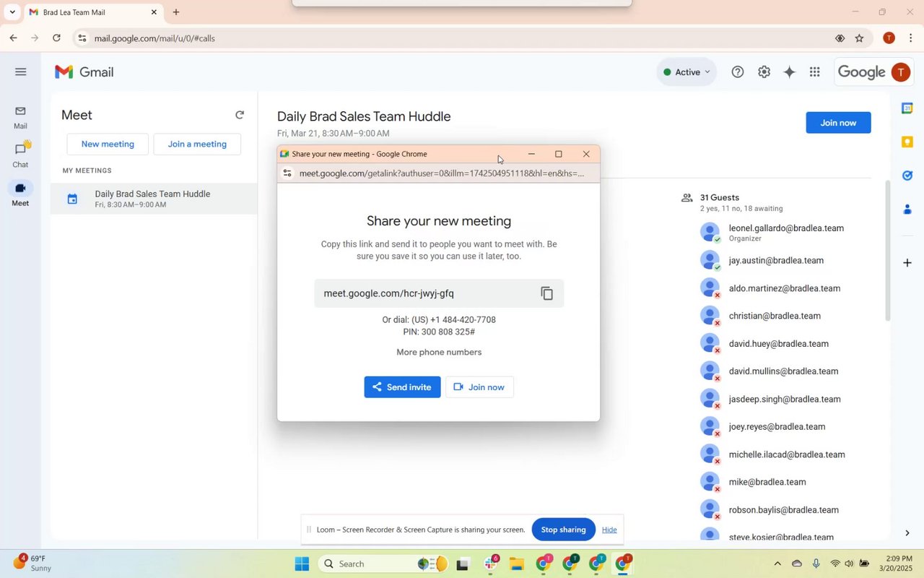Click guest david.mullins@bradlea.team
The image size is (924, 578).
coord(783,371)
